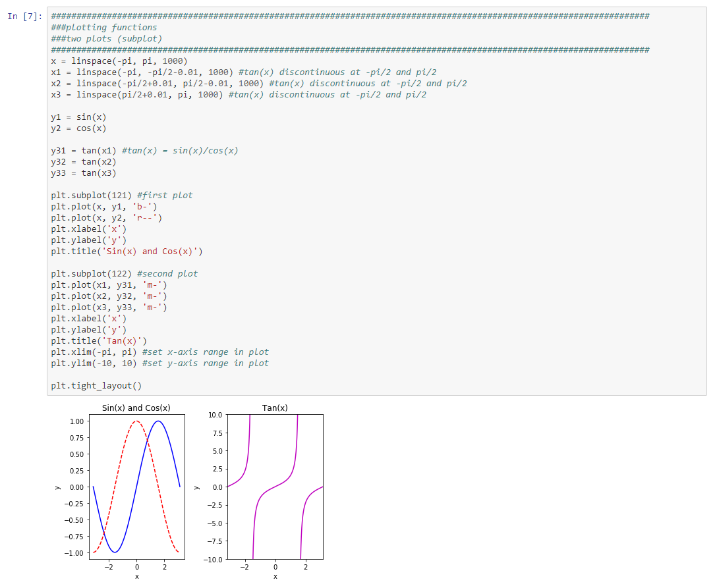Click the Tan(x) output plot
The height and width of the screenshot is (588, 717).
click(x=275, y=487)
